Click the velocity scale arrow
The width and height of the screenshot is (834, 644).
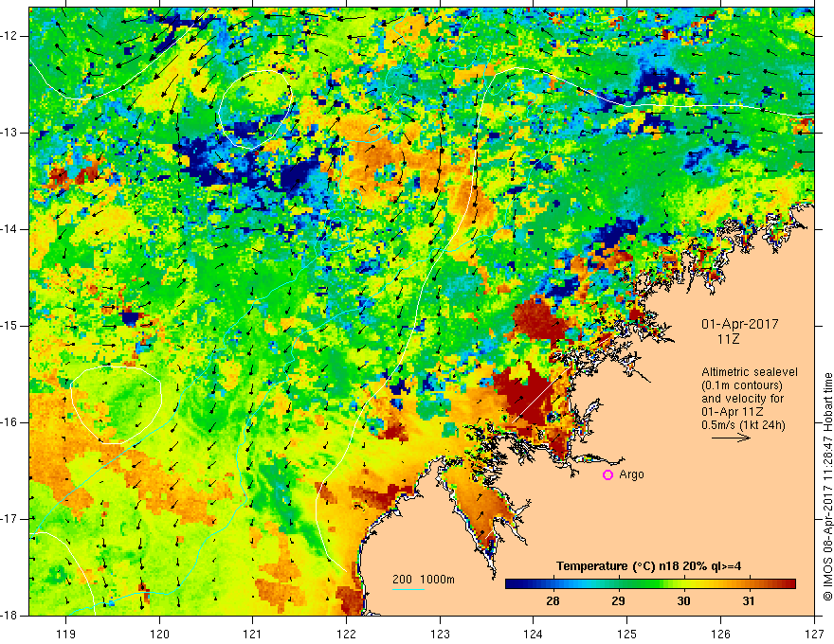[731, 438]
